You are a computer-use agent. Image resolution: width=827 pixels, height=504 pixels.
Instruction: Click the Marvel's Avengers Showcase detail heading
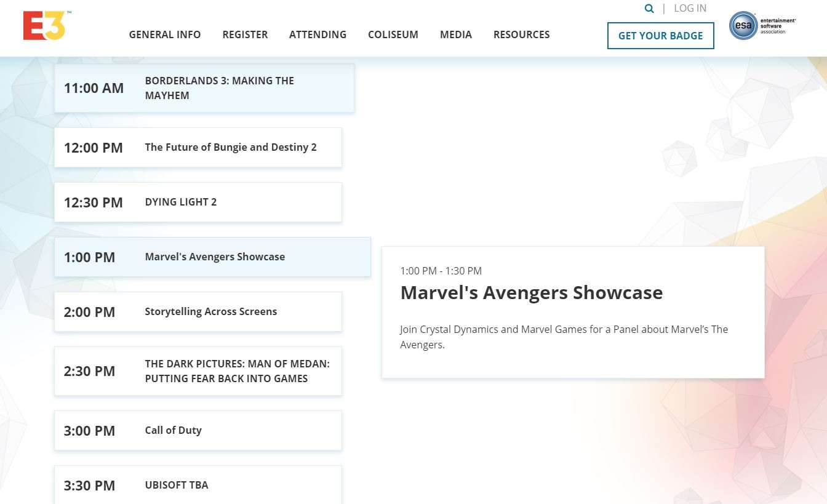(x=531, y=293)
